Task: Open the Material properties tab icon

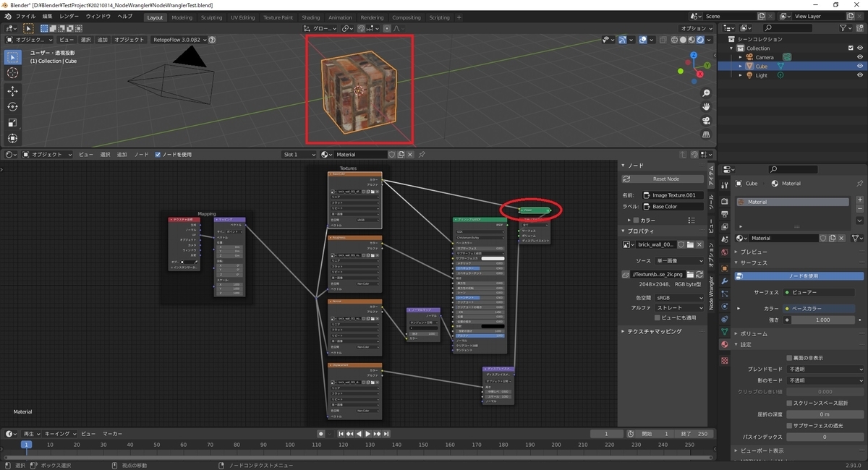Action: point(724,344)
